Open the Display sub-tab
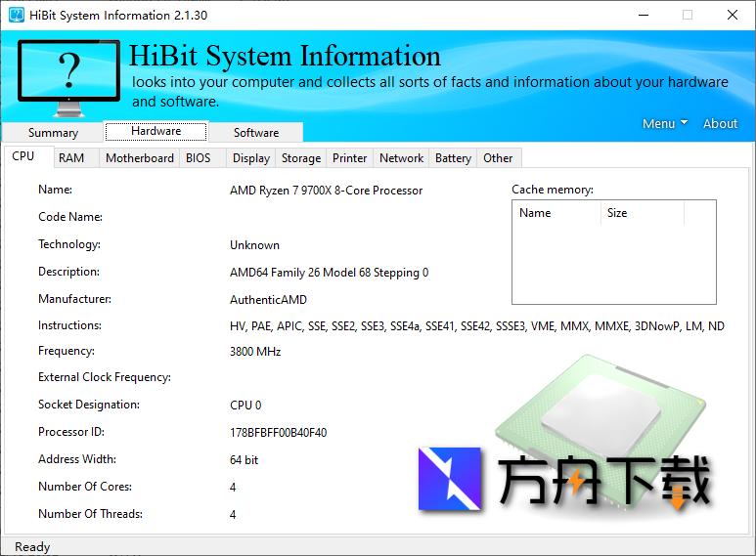The image size is (756, 556). point(250,158)
